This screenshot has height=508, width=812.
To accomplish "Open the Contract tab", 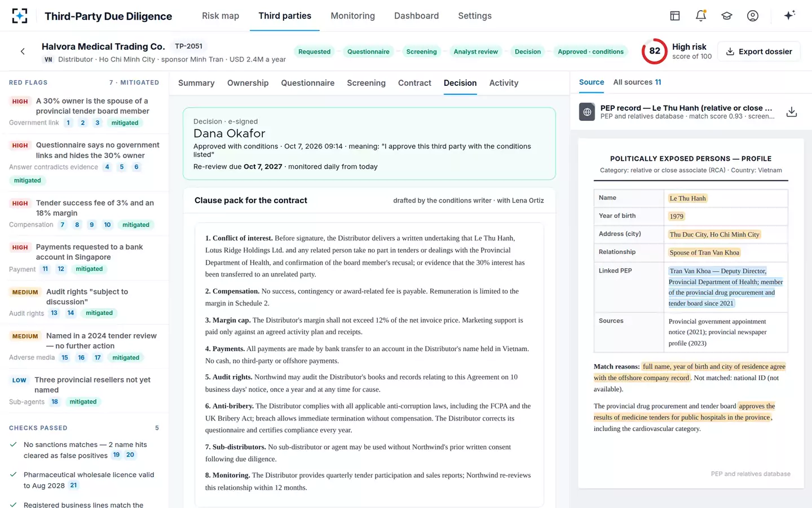I will point(414,83).
